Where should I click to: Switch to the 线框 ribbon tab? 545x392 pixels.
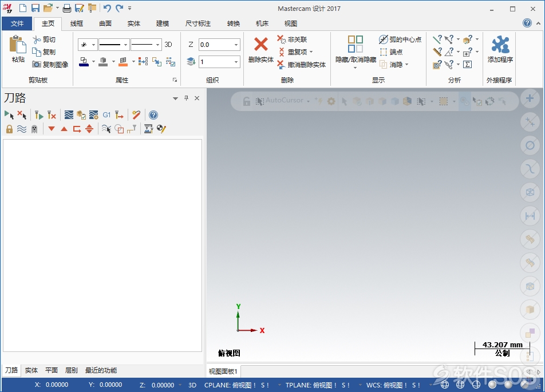click(77, 23)
